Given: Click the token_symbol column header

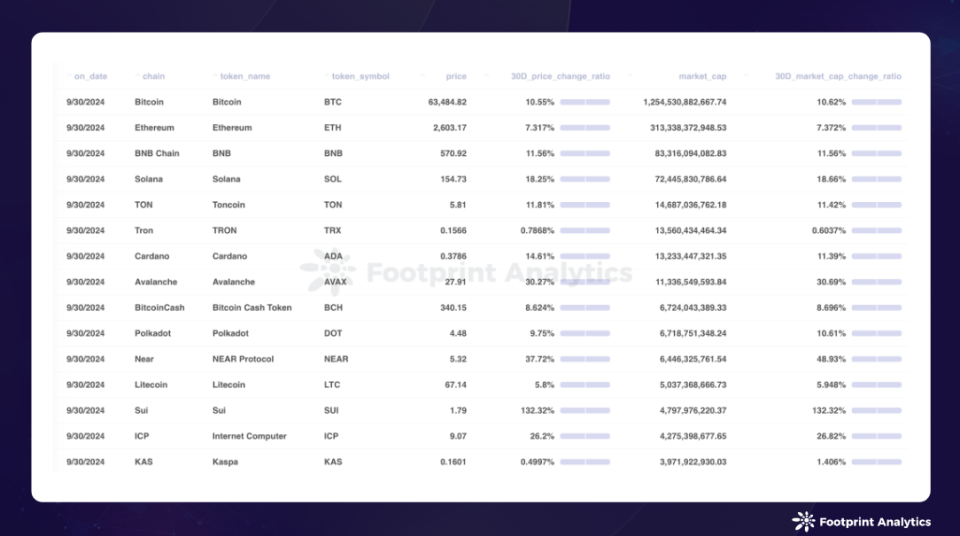Looking at the screenshot, I should pos(360,76).
